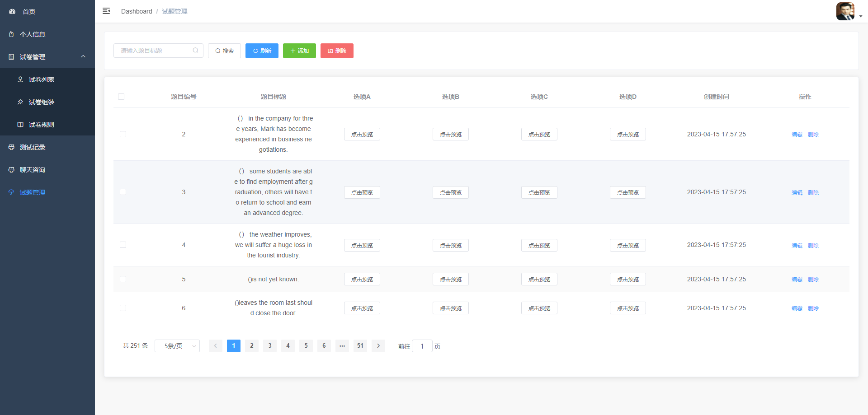Toggle the sidebar collapse hamburger icon

point(106,11)
